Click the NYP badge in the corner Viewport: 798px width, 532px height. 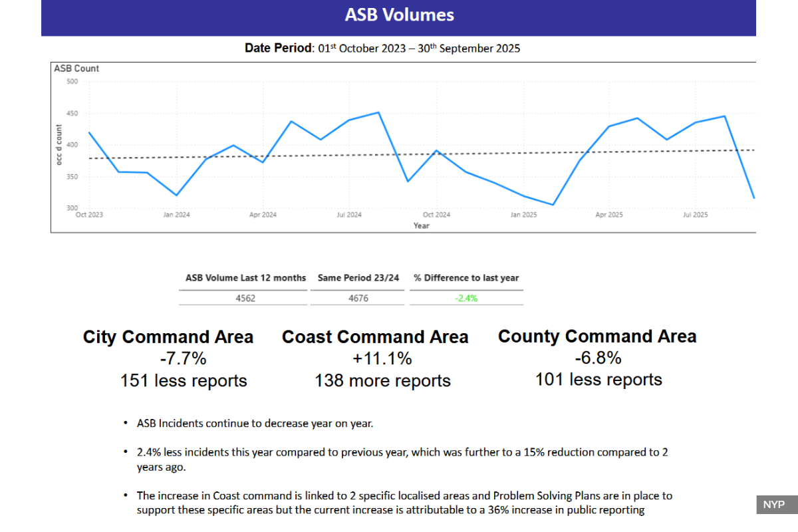[773, 504]
